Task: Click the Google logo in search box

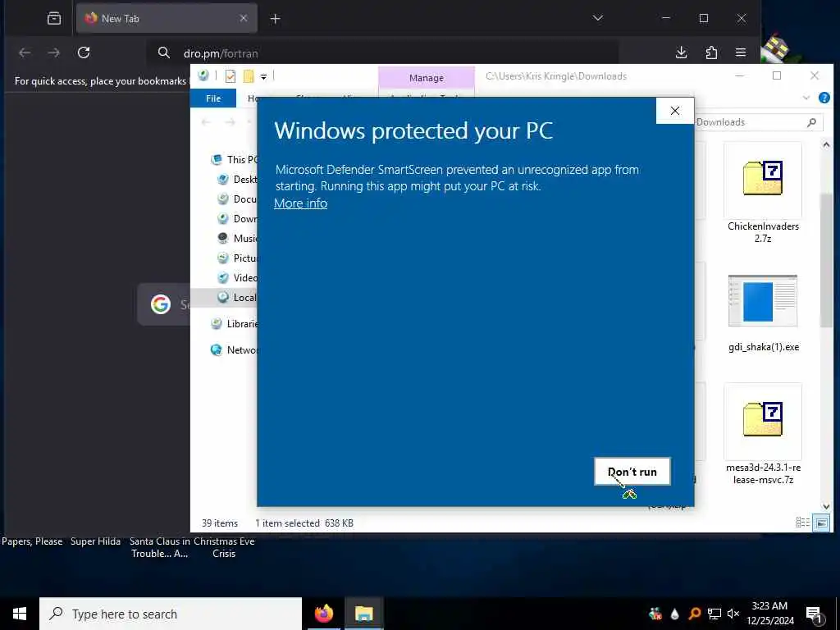Action: (x=160, y=304)
